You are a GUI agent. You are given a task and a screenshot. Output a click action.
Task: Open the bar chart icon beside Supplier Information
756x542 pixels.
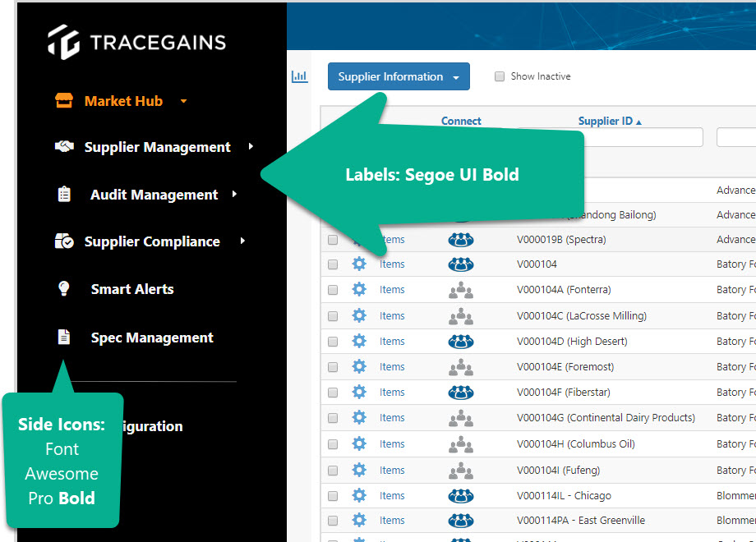299,76
